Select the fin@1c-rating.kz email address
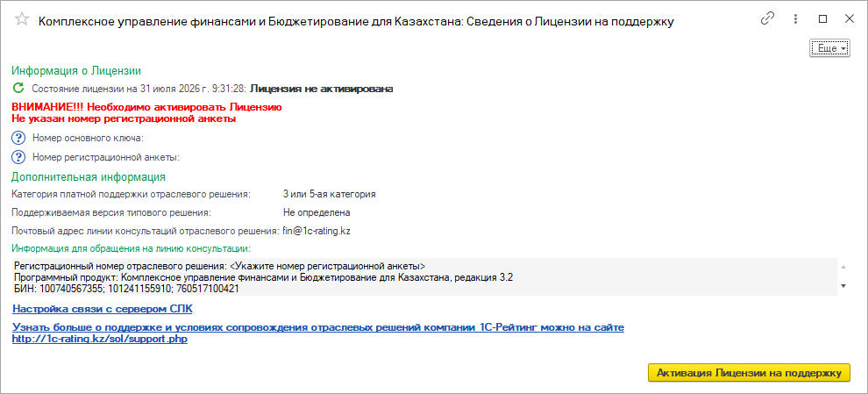The height and width of the screenshot is (394, 868). [x=317, y=231]
